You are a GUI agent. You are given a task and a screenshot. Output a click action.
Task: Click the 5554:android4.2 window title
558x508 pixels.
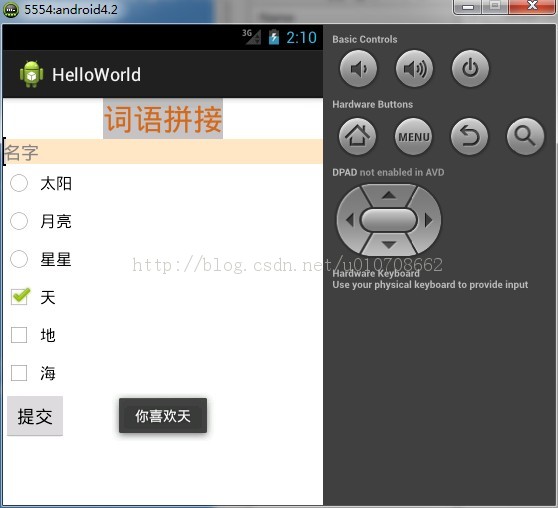[x=71, y=10]
